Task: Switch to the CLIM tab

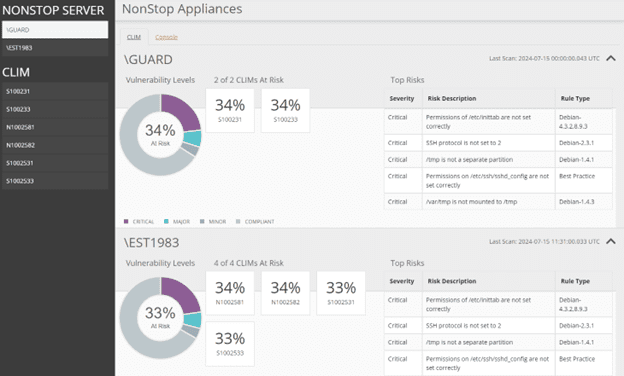Action: [x=134, y=37]
